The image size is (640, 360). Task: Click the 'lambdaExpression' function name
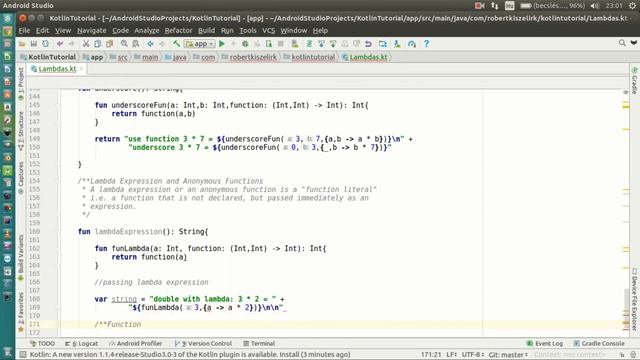click(128, 232)
